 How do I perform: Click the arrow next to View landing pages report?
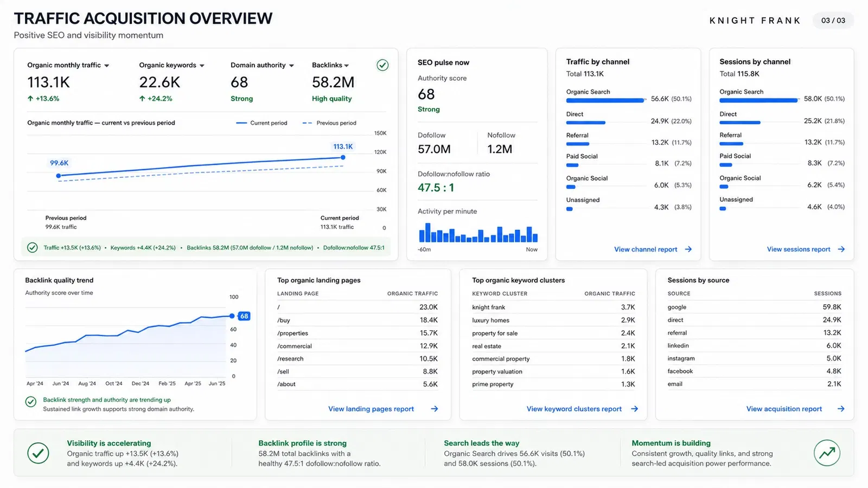435,409
